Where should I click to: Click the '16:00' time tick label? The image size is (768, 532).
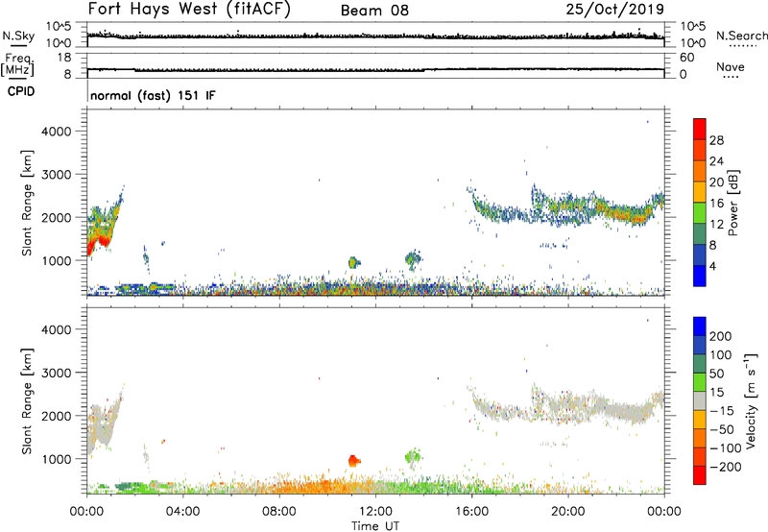tap(471, 512)
